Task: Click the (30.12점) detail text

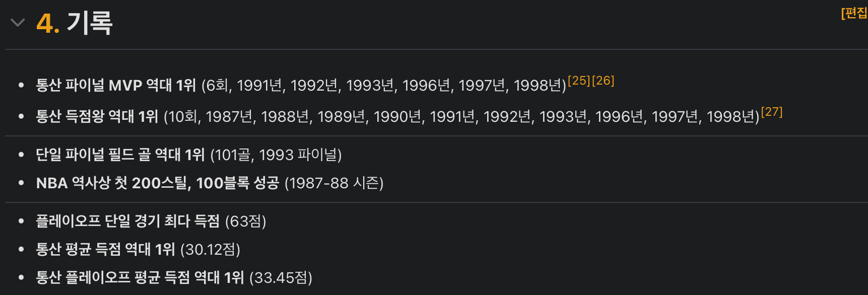Action: (210, 249)
